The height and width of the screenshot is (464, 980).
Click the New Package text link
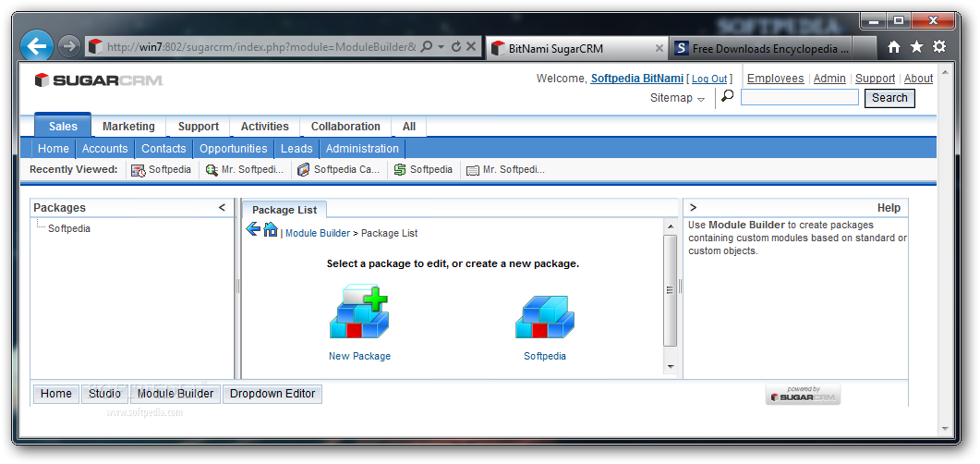coord(359,356)
